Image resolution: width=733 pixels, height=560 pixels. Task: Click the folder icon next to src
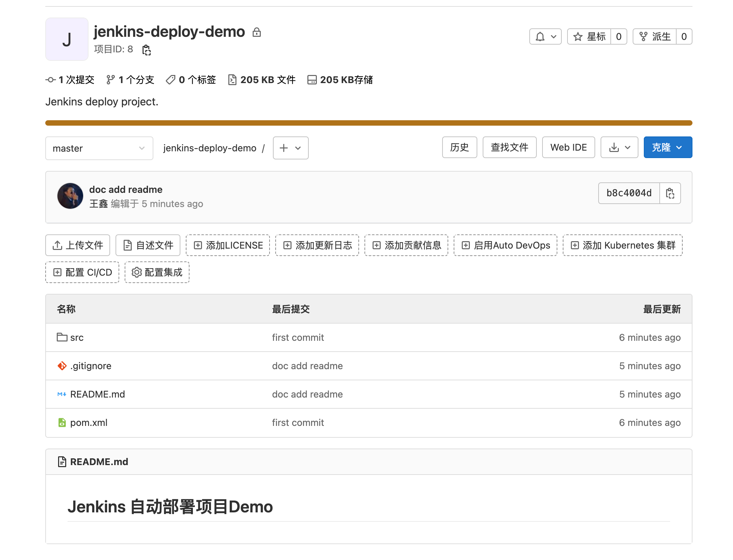click(x=62, y=337)
